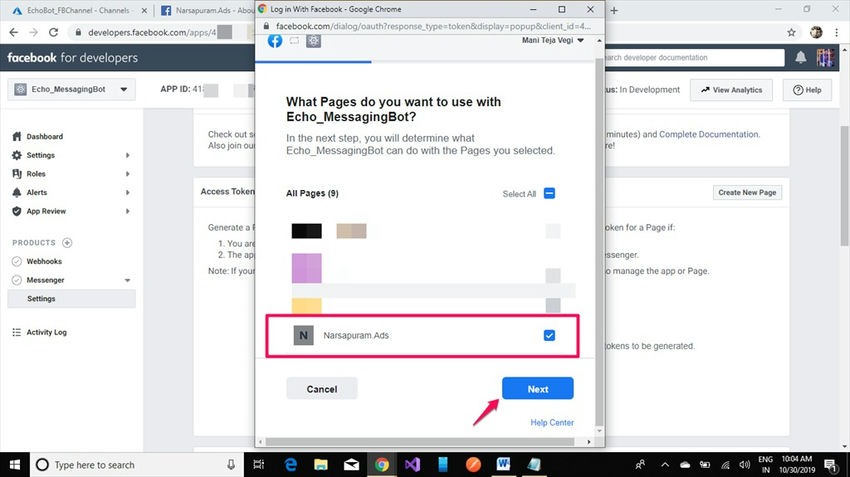Open Mani Teja Vegi account dropdown
The height and width of the screenshot is (477, 850).
(x=552, y=40)
